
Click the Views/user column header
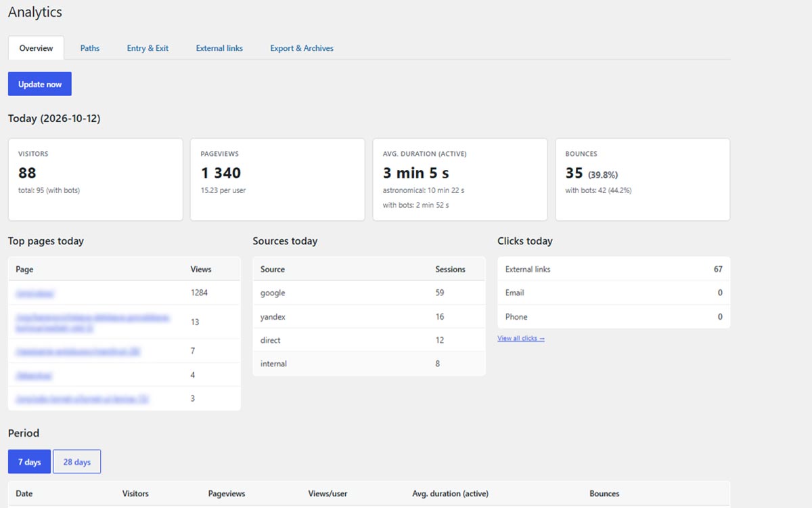pos(328,493)
